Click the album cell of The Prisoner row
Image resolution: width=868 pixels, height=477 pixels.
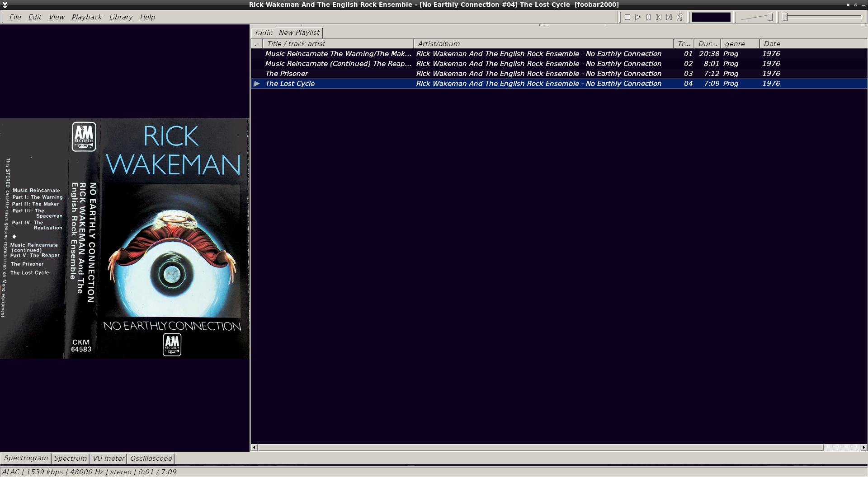539,74
